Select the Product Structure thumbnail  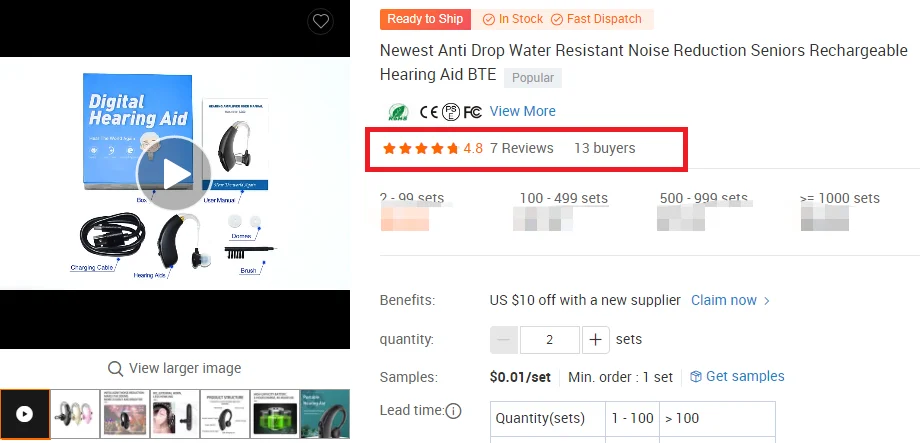(225, 414)
